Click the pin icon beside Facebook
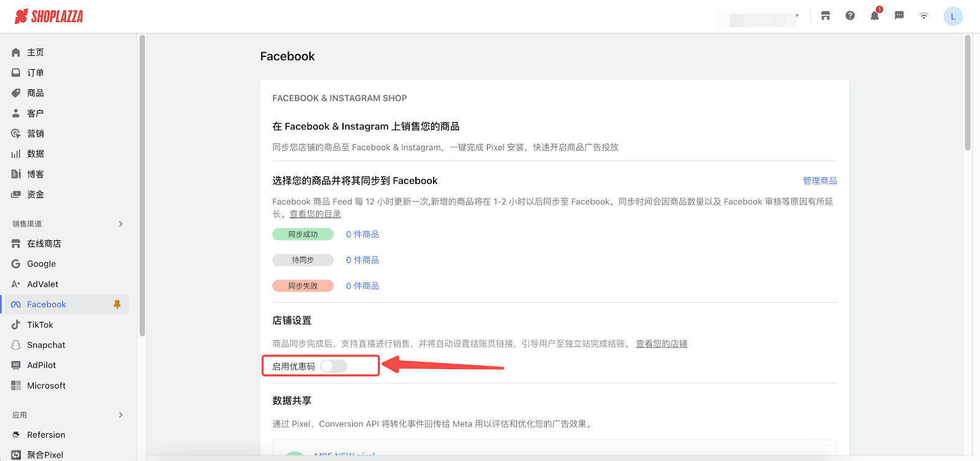Screen dimensions: 980x461 point(117,305)
